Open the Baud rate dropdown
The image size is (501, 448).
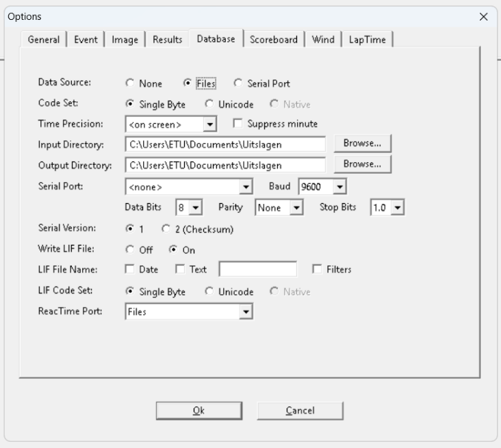click(340, 186)
